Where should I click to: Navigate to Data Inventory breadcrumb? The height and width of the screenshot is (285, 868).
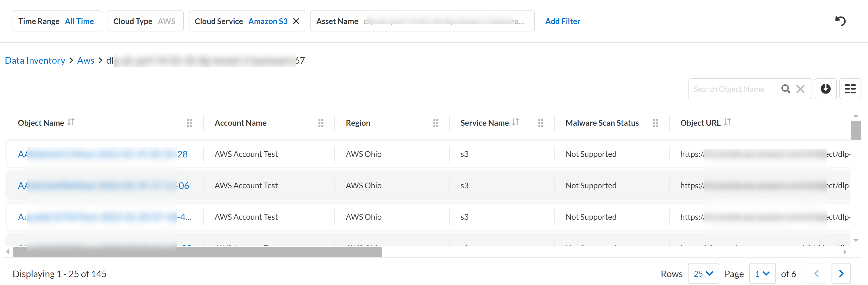point(35,60)
